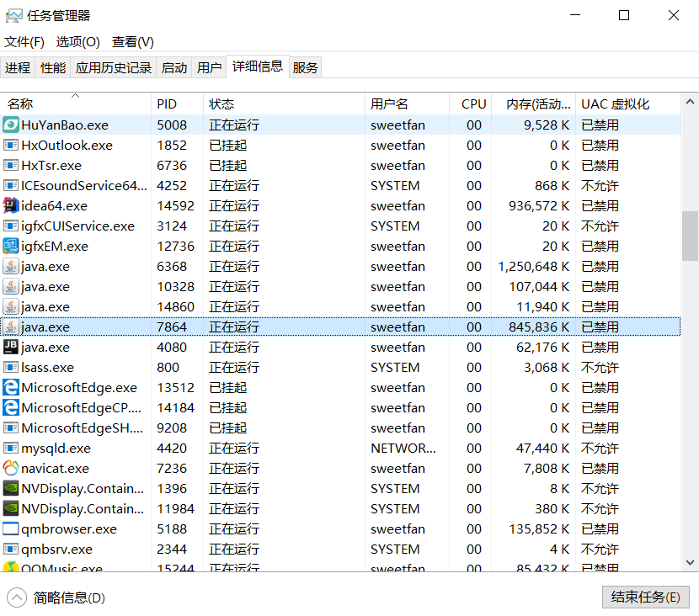Select the lsass.exe process name
Screen dimensions: 699x616
pos(48,368)
